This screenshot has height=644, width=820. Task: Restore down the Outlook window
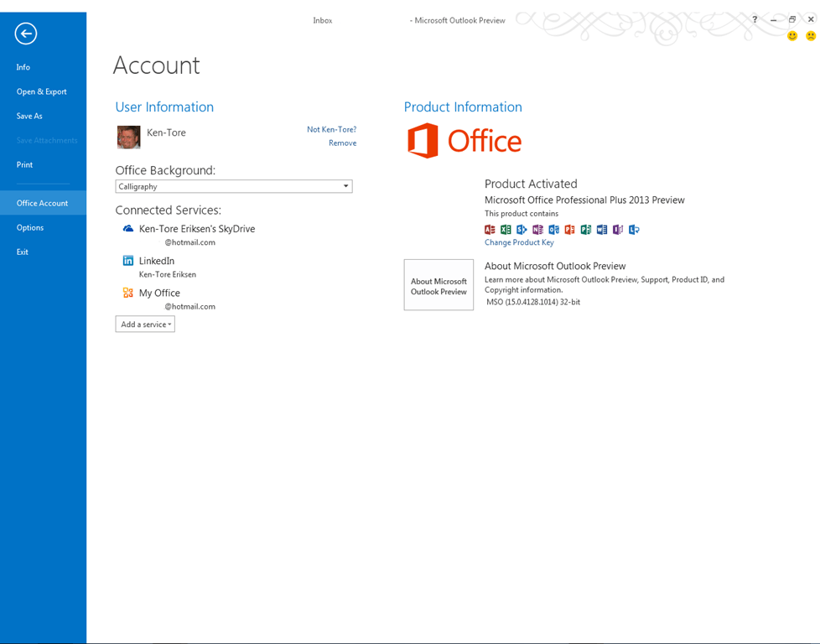tap(792, 19)
